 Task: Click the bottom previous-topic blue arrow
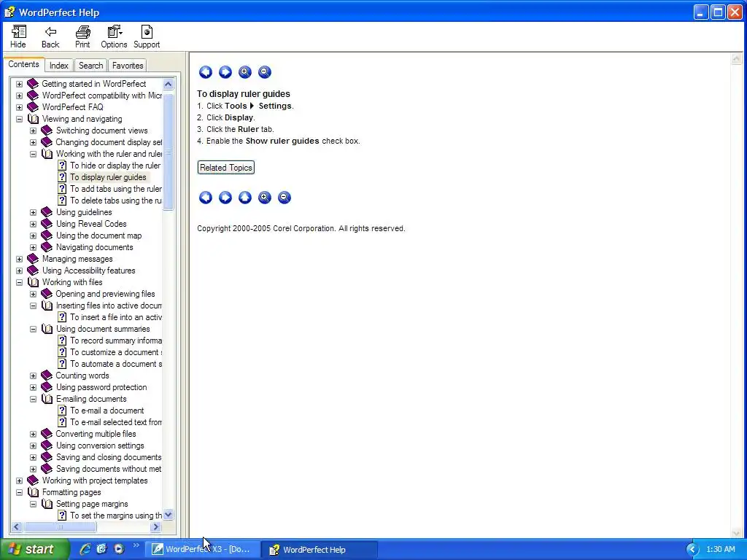205,197
